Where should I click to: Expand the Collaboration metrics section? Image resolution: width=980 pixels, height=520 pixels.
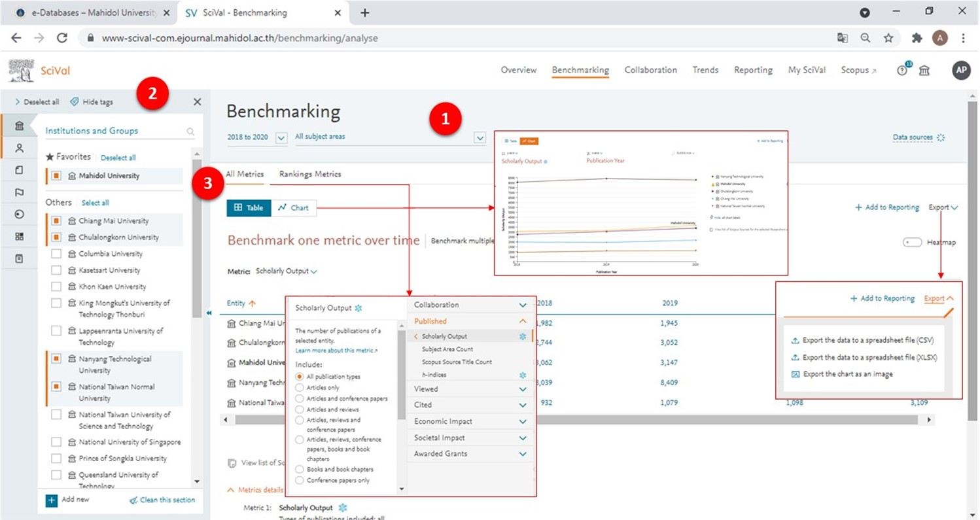[x=522, y=305]
